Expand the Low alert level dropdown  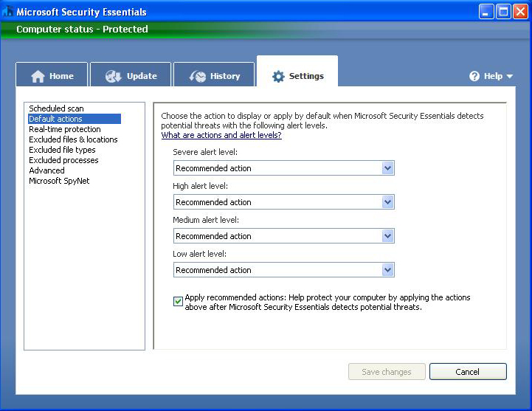pyautogui.click(x=388, y=270)
